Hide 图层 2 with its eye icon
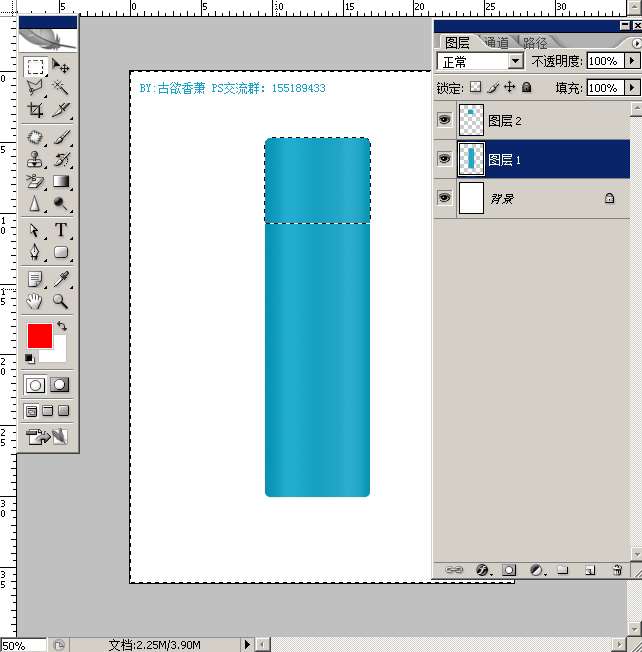 (x=445, y=121)
